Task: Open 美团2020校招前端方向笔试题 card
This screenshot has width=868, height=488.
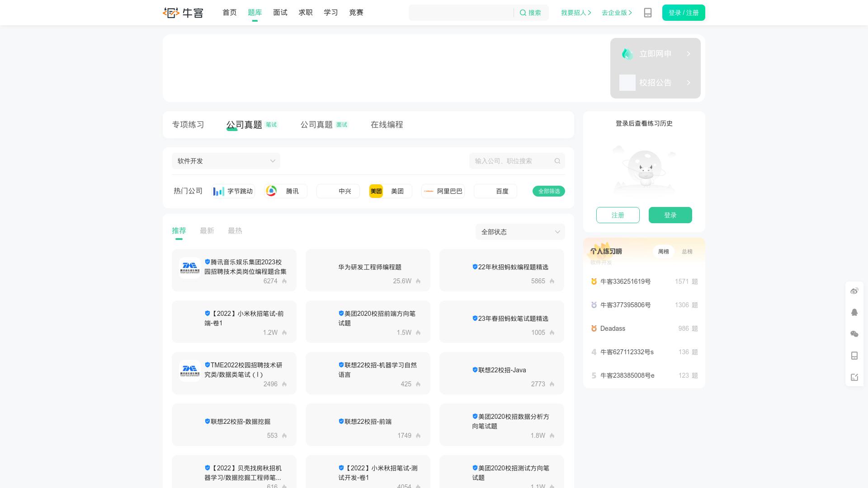Action: point(368,322)
